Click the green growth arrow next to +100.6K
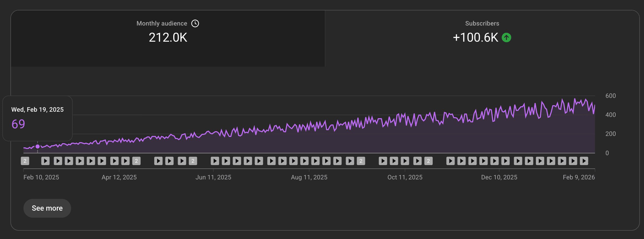 (506, 37)
